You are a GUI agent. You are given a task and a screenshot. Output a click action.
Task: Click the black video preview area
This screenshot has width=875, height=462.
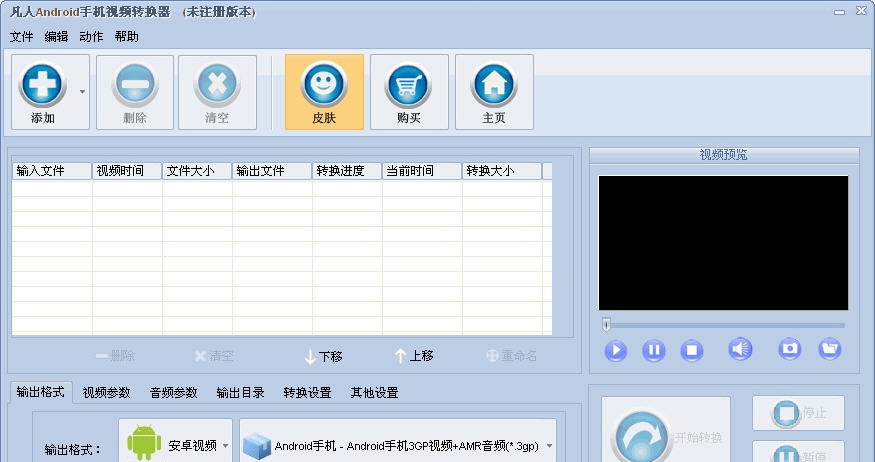tap(723, 243)
